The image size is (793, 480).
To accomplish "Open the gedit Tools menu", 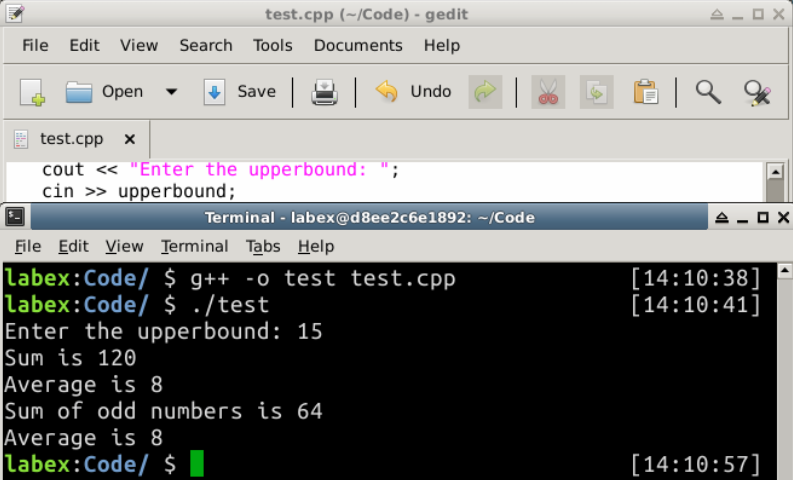I will [272, 46].
